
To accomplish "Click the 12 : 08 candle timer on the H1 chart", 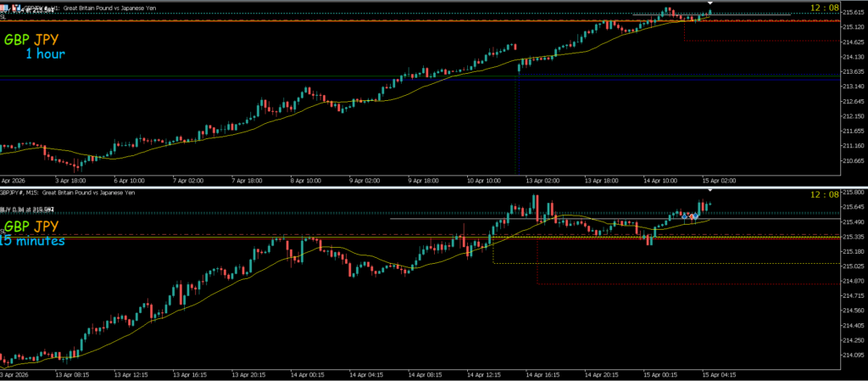I will pyautogui.click(x=824, y=8).
